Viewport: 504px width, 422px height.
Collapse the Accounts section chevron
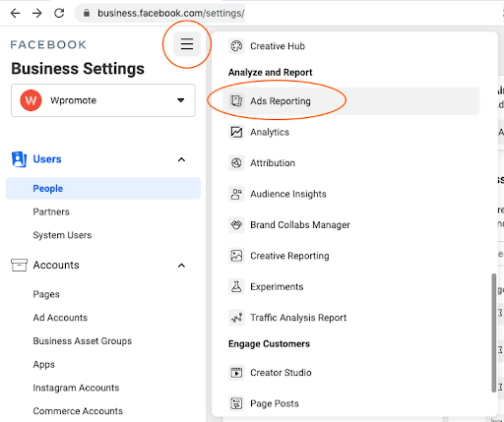tap(181, 266)
